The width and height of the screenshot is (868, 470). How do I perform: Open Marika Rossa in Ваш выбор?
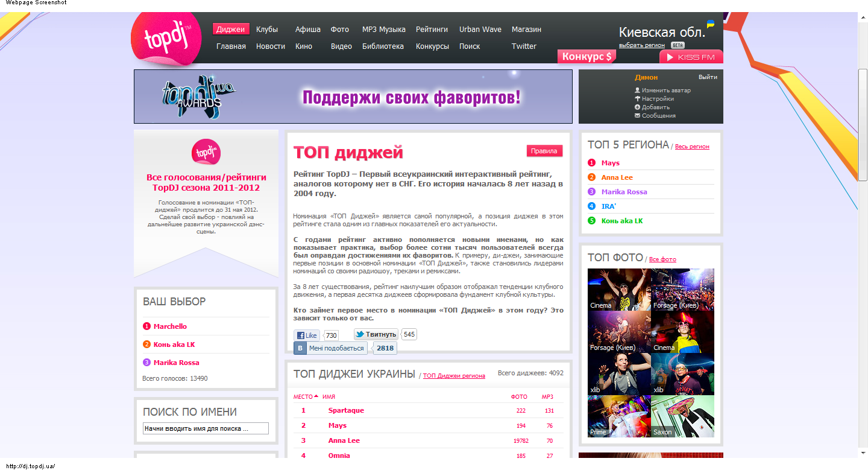(176, 363)
